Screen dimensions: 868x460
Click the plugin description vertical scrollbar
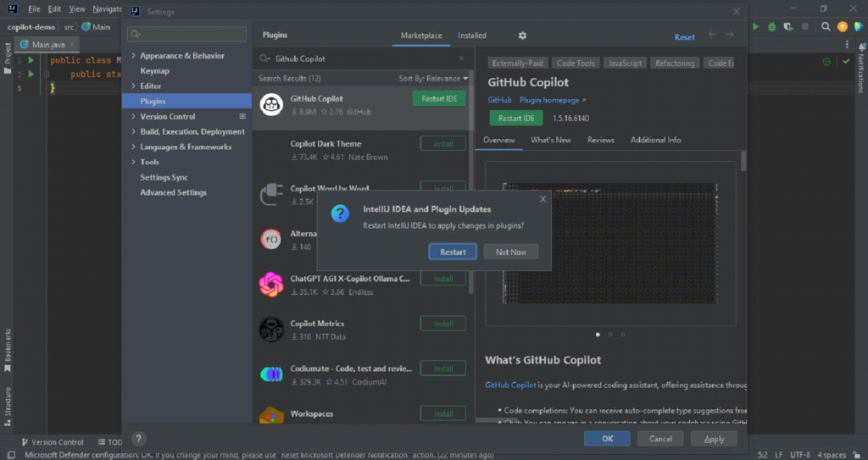743,162
